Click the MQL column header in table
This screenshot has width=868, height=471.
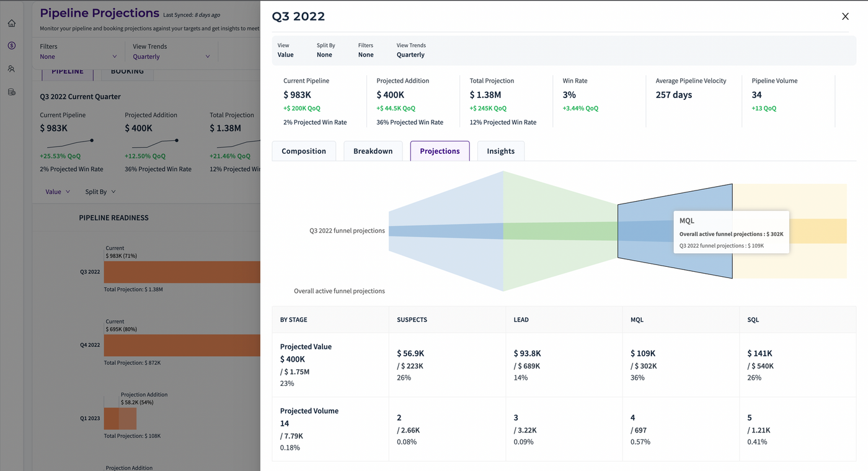tap(637, 320)
